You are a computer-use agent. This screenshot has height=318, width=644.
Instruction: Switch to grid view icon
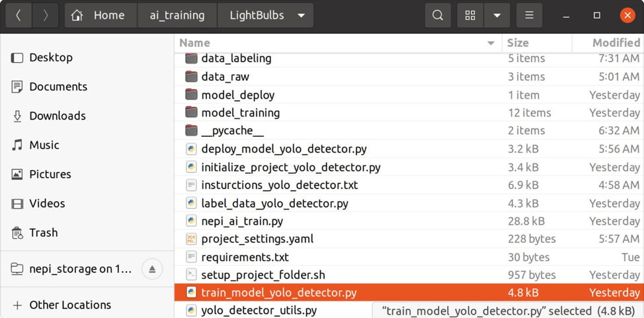470,15
